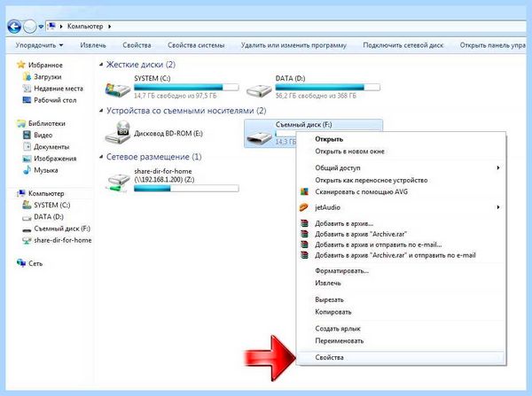Viewport: 532px width, 396px height.
Task: Expand the arrow after Компьютер in address bar
Action: (110, 26)
